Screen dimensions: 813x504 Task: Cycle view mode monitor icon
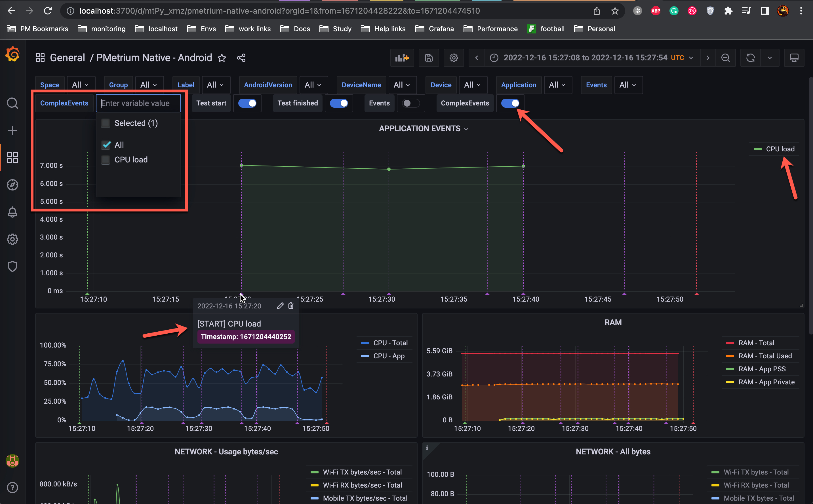794,58
